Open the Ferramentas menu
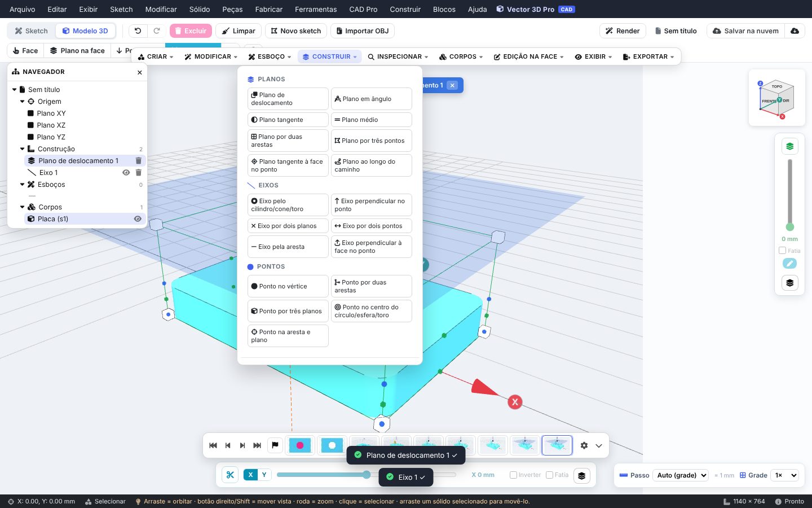The image size is (812, 508). click(x=316, y=9)
